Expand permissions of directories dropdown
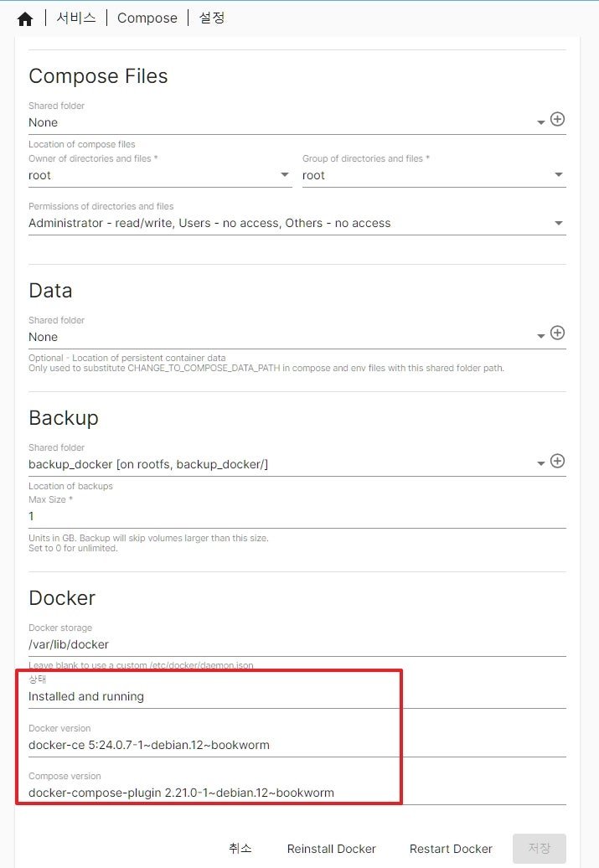 [x=559, y=223]
